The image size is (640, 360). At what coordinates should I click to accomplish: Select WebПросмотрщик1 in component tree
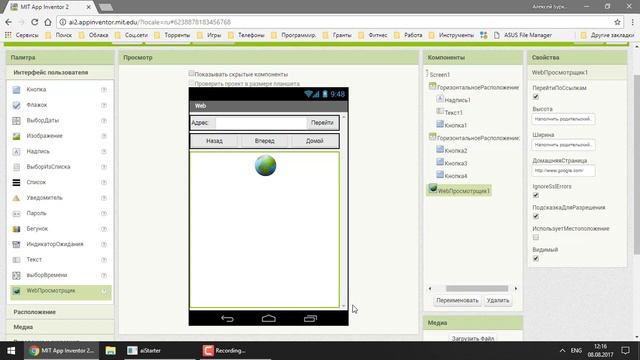[x=459, y=191]
